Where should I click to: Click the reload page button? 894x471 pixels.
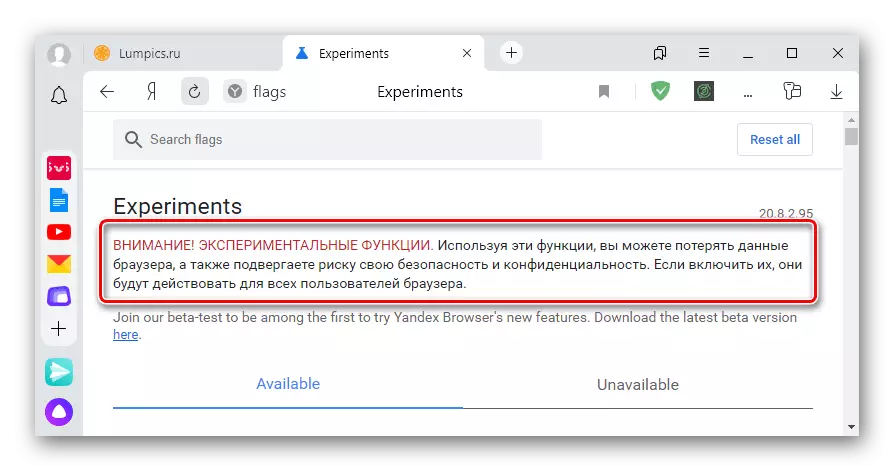click(x=194, y=92)
